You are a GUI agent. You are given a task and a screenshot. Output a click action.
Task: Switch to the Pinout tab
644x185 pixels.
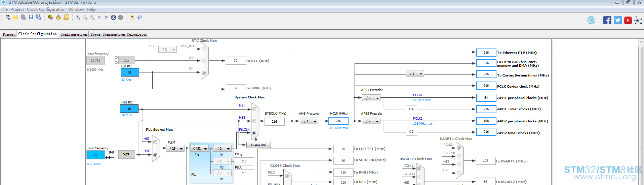[9, 34]
